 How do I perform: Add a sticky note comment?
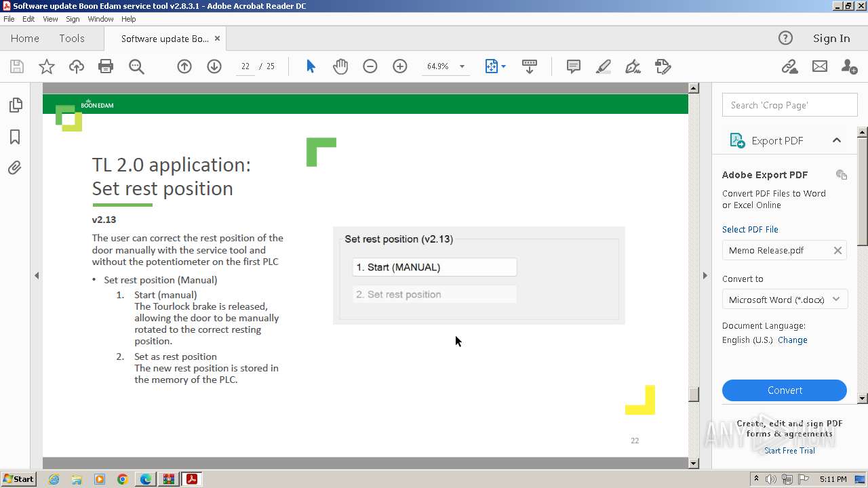(574, 66)
